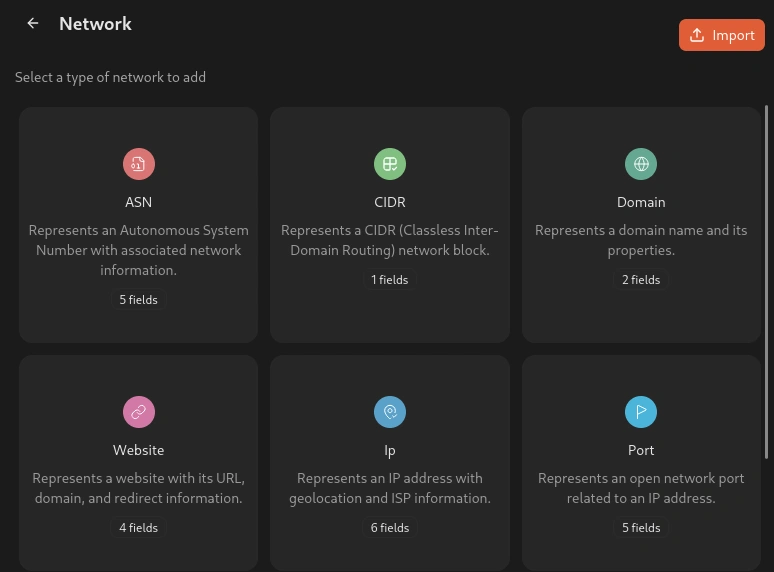Screen dimensions: 774x572
Task: Click the Website "4 fields" badge
Action: 139,528
